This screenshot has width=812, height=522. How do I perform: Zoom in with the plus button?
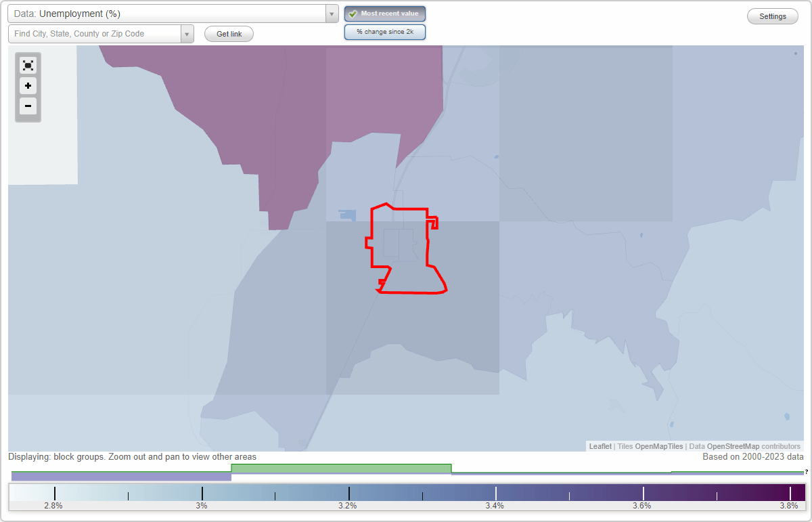pos(28,86)
